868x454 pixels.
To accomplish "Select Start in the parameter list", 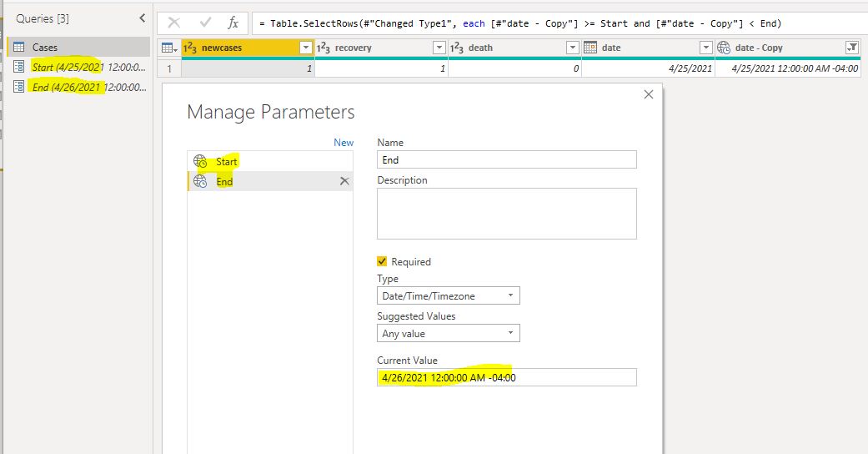I will (270, 161).
